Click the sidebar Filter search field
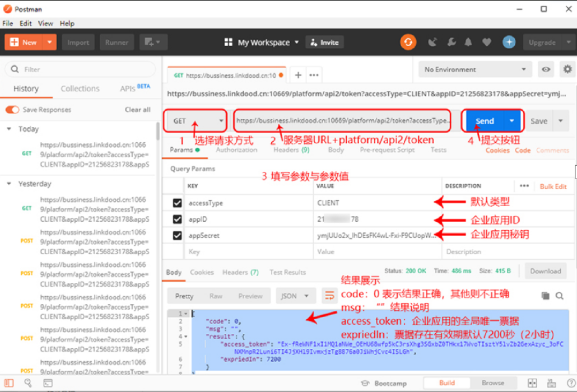Viewport: 577px width, 392px height. click(x=80, y=69)
